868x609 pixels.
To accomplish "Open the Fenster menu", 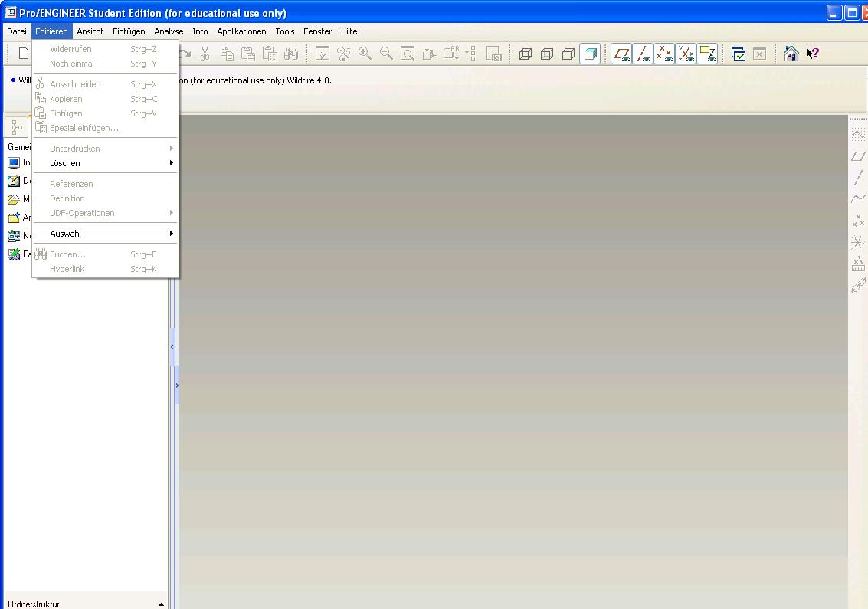I will tap(318, 31).
